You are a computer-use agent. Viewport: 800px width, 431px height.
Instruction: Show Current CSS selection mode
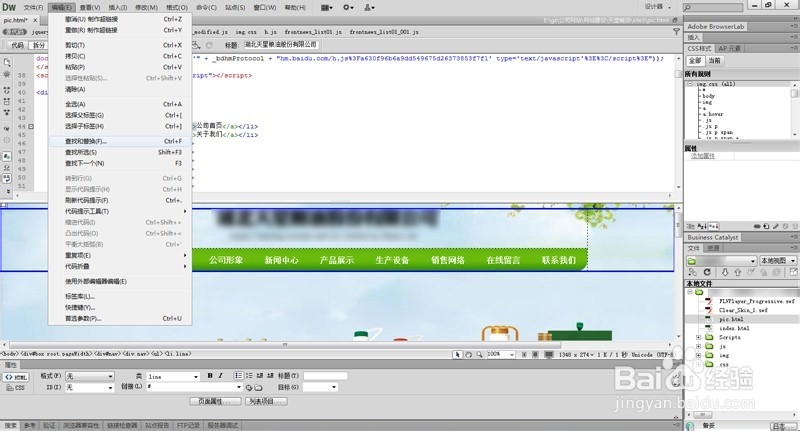714,60
